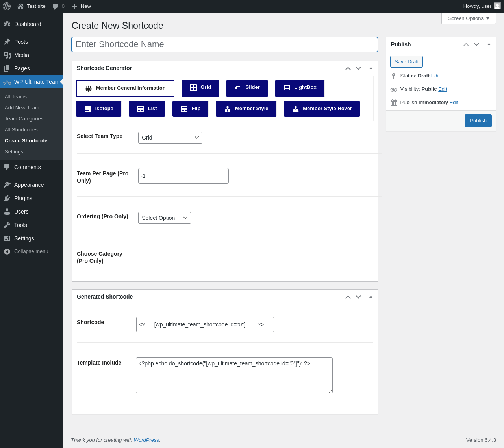Screen dimensions: 504x448
Task: Click the Collapse menu arrow icon
Action: coord(7,251)
